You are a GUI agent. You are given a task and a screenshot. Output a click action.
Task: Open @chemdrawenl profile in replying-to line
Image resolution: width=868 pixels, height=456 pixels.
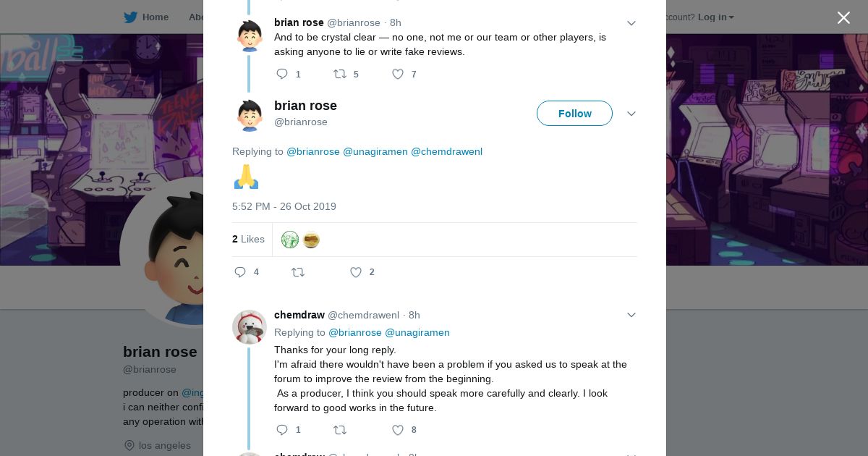pyautogui.click(x=446, y=151)
